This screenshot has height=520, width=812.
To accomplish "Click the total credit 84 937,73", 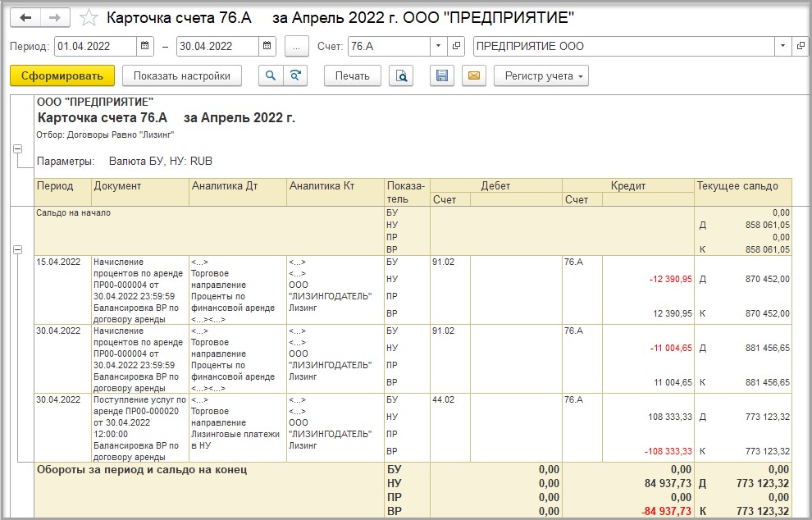I will [667, 483].
